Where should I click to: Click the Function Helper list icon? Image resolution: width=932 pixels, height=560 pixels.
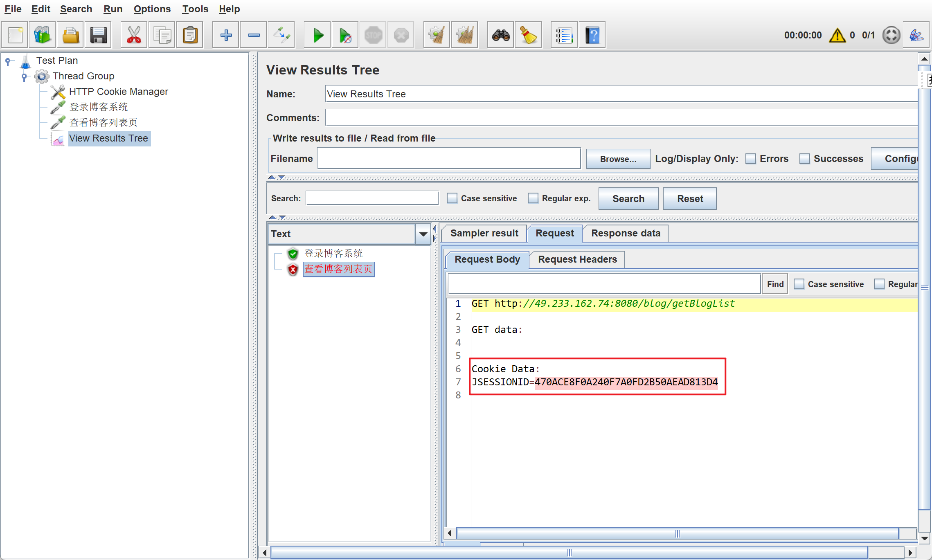pyautogui.click(x=564, y=35)
